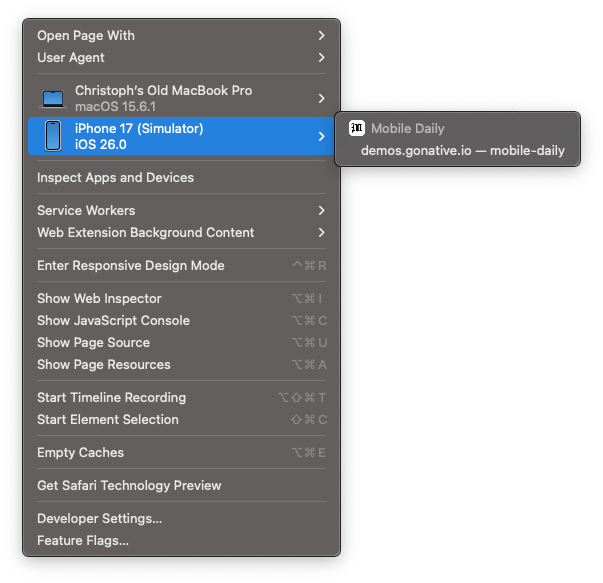Open Feature Flags…

[181, 540]
